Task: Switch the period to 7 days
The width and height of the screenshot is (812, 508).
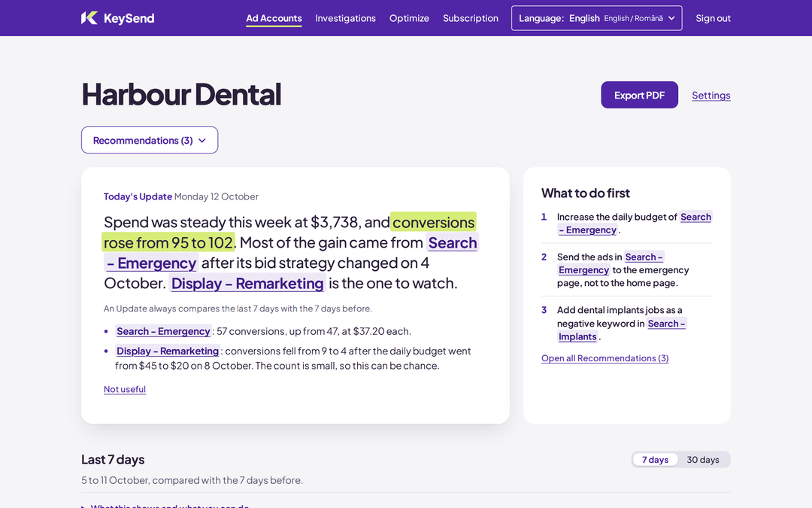Action: (x=655, y=460)
